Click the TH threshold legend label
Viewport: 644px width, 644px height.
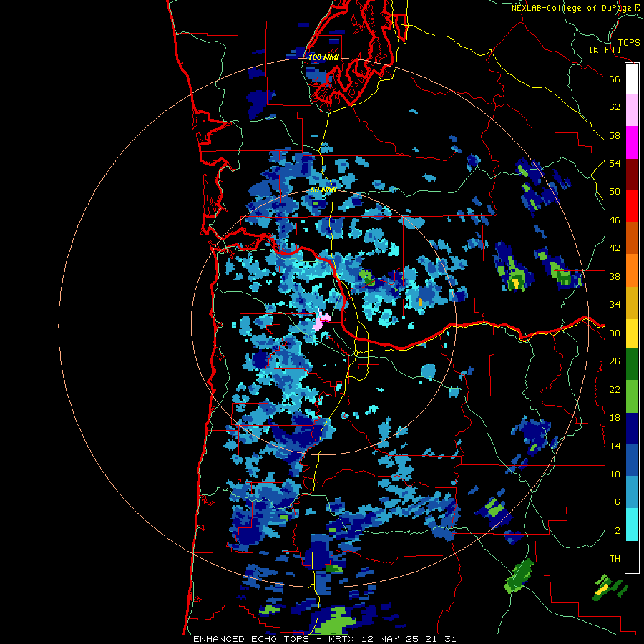[615, 559]
